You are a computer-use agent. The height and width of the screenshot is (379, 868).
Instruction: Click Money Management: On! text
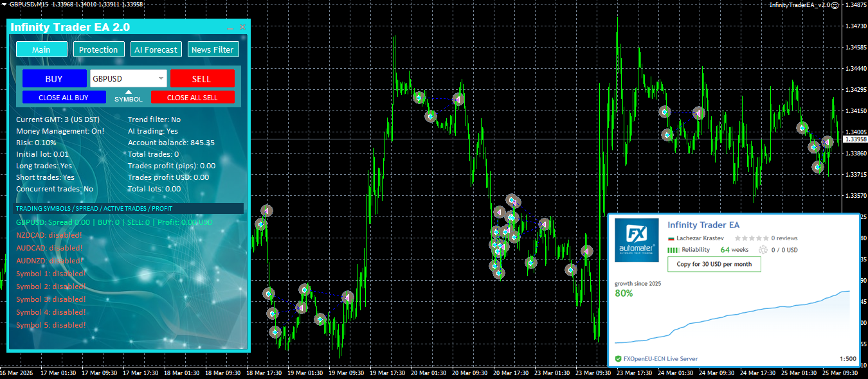(x=60, y=131)
